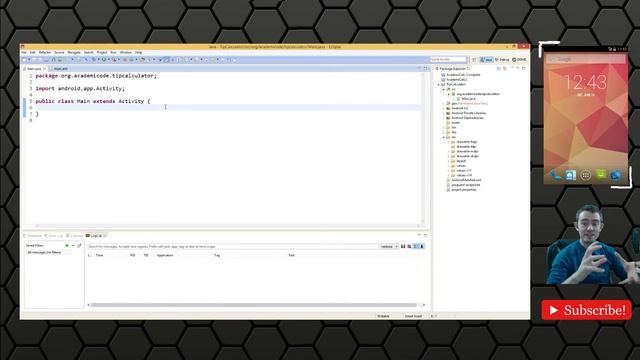Viewport: 640px width, 360px height.
Task: Collapse the org.academiccode.tipcalculator package
Action: (449, 94)
